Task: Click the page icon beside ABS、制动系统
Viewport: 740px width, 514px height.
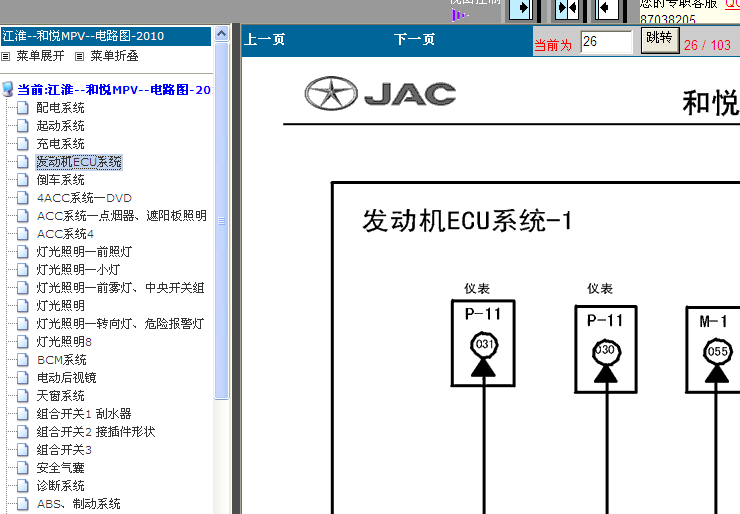Action: (x=23, y=504)
